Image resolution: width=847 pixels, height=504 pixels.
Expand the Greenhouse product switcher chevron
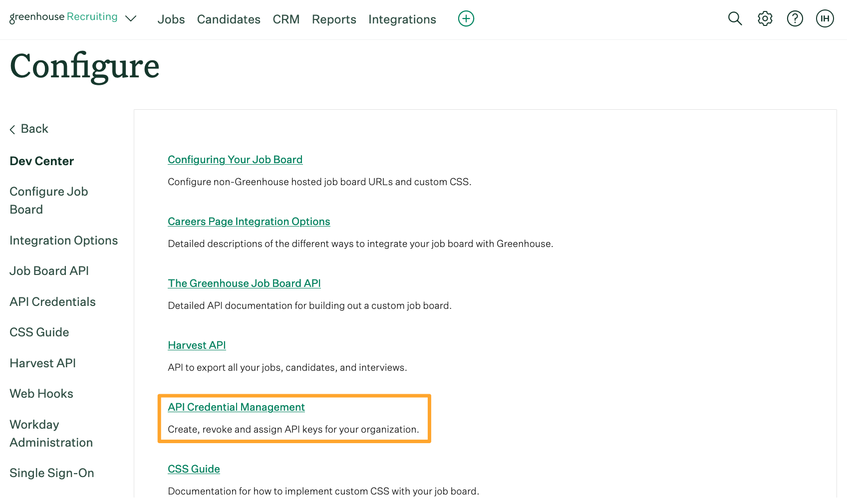[x=131, y=19]
